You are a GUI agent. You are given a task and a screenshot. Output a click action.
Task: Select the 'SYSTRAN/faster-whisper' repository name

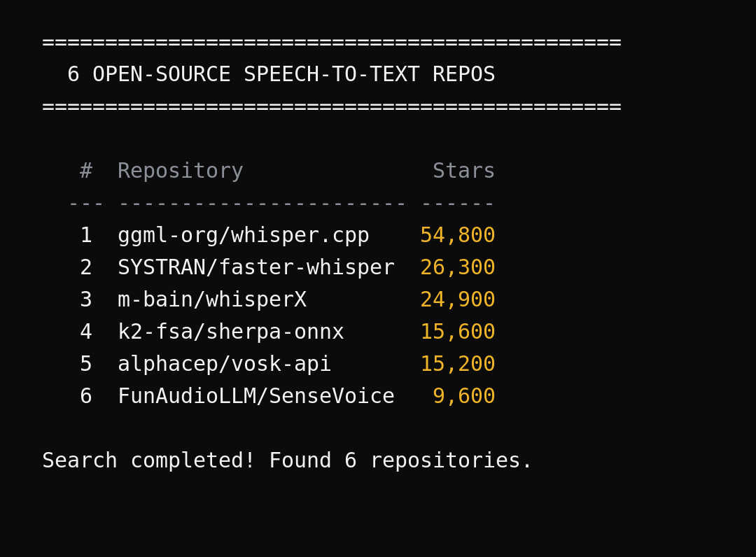tap(256, 267)
